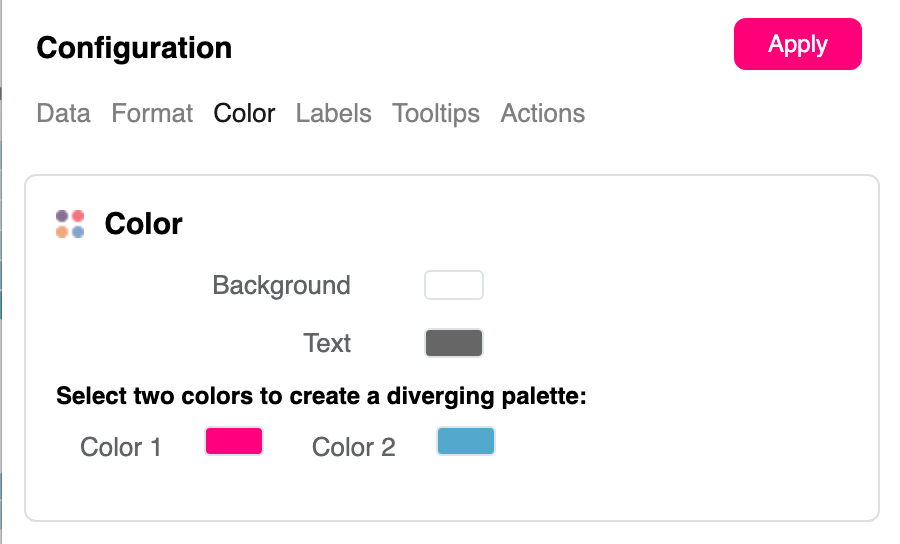
Task: Open the white Background color swatch
Action: click(x=454, y=285)
